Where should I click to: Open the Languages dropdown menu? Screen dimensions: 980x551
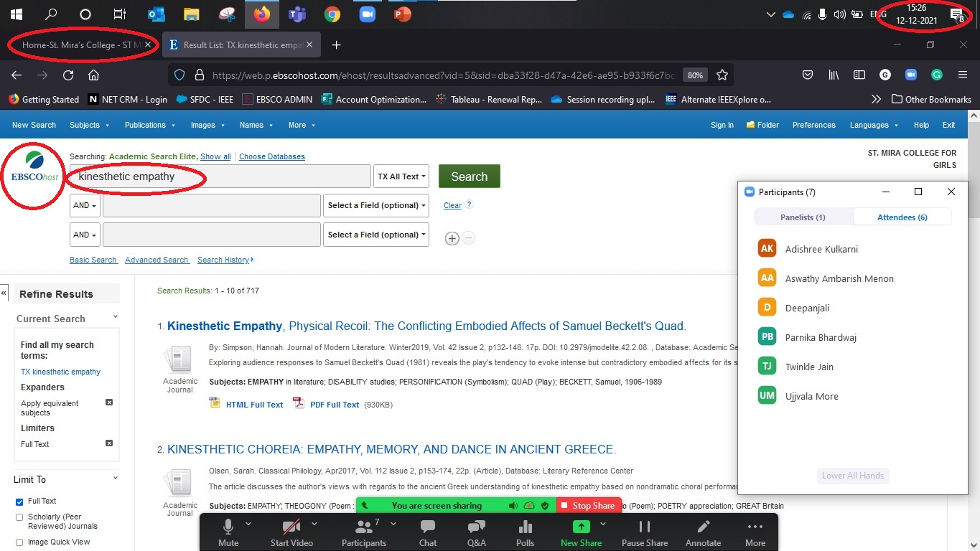(x=873, y=125)
